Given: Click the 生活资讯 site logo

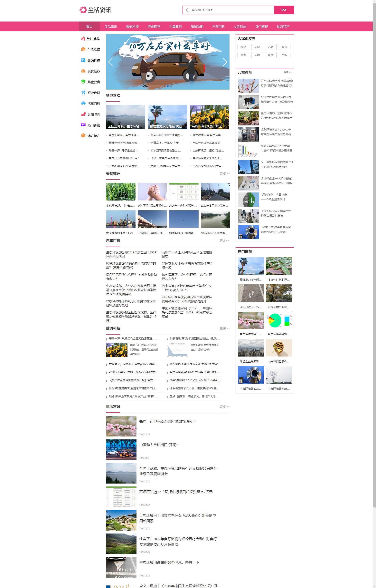Looking at the screenshot, I should pyautogui.click(x=95, y=10).
